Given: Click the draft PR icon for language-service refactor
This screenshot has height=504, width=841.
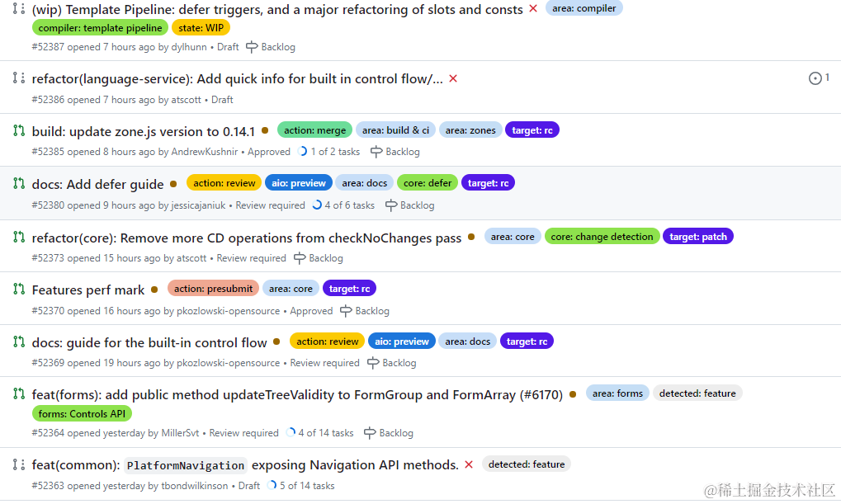Looking at the screenshot, I should tap(19, 78).
